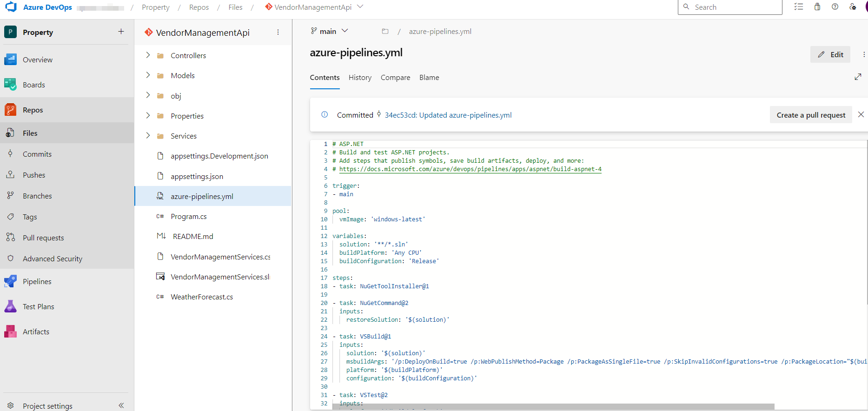Select the Repos hub icon

[x=10, y=110]
